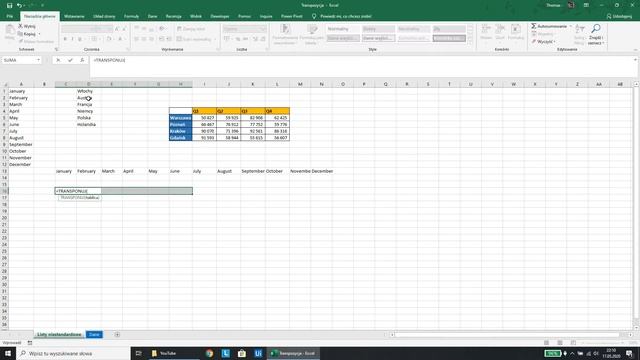Switch to Formuły ribbon tab

point(131,16)
